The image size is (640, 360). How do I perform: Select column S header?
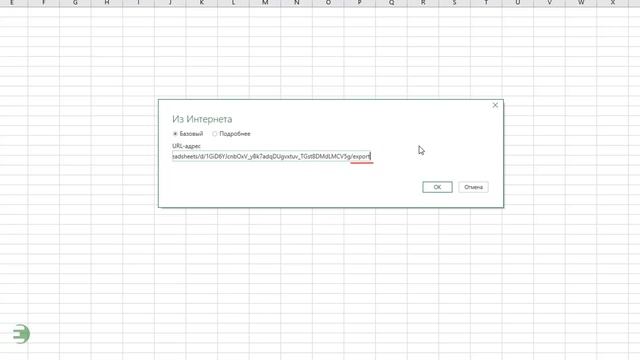click(x=454, y=3)
